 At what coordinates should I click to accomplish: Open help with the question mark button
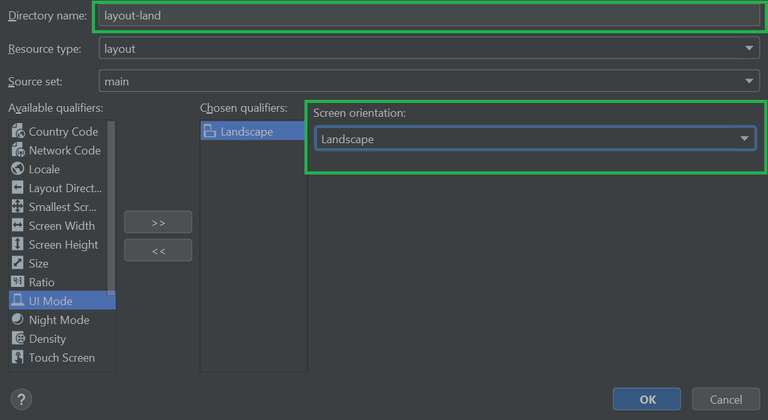[21, 399]
